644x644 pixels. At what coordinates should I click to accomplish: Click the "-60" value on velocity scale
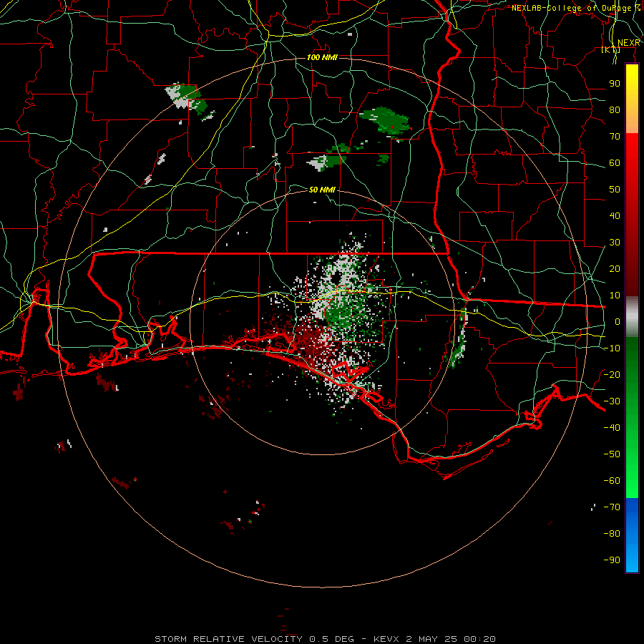[612, 481]
